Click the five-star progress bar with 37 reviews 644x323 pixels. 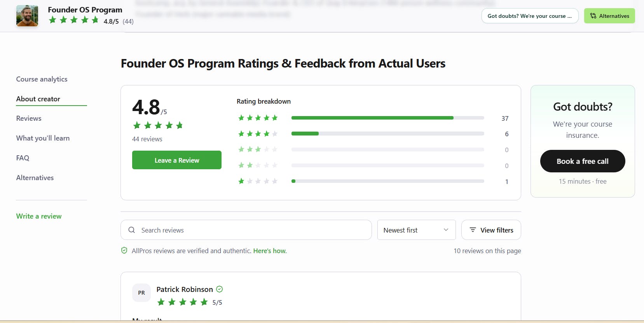point(388,118)
